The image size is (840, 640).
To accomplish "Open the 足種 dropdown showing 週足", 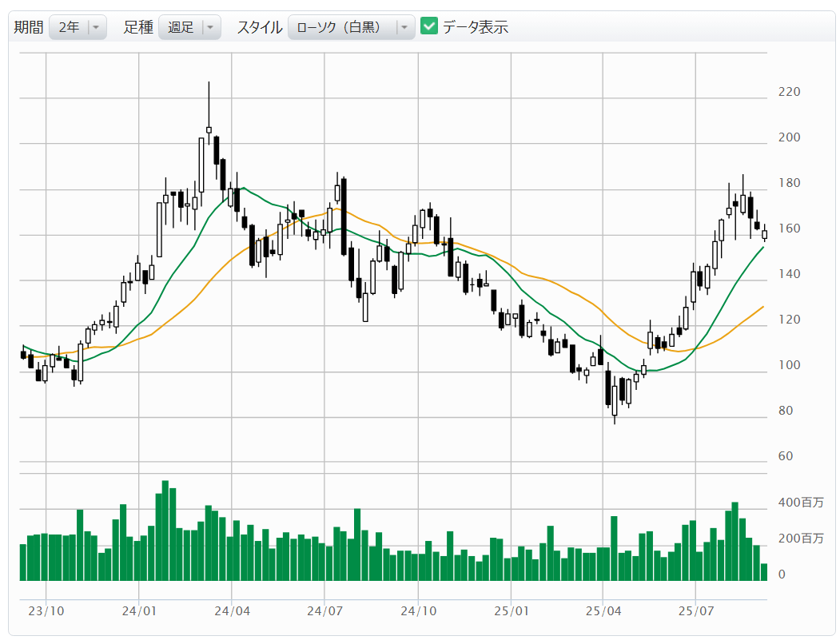I will click(180, 27).
